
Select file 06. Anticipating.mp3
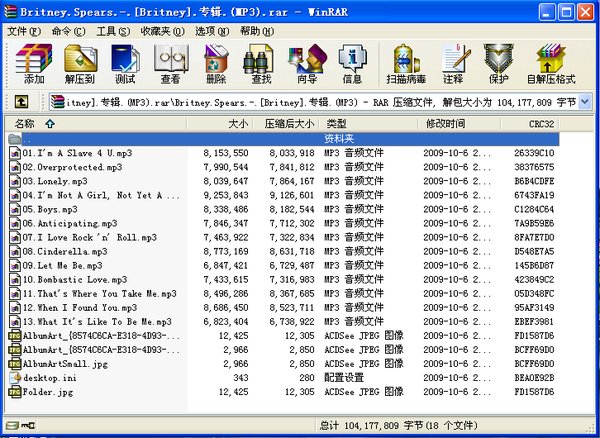pos(70,223)
